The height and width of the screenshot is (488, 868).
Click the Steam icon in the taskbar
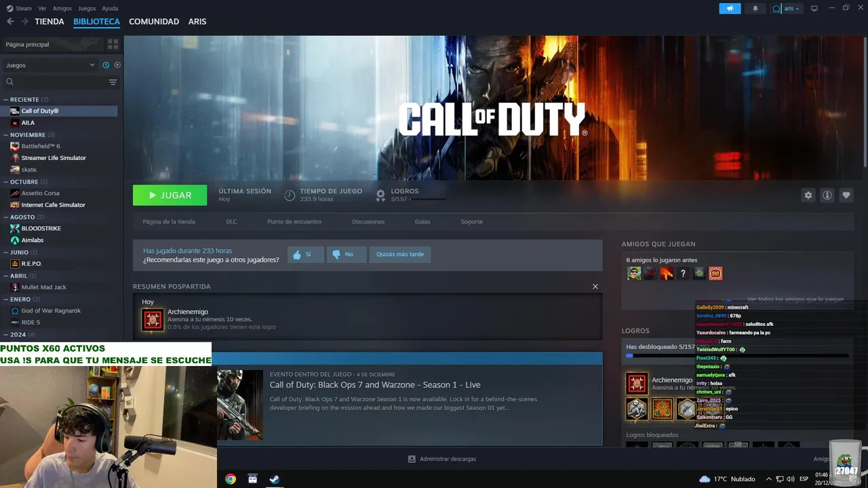[274, 479]
